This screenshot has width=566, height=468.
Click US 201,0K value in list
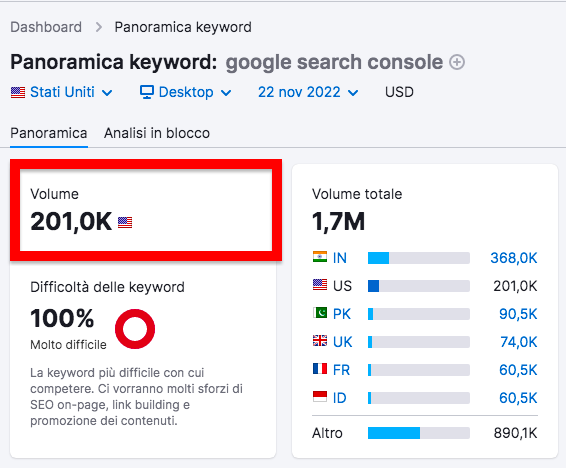[515, 286]
